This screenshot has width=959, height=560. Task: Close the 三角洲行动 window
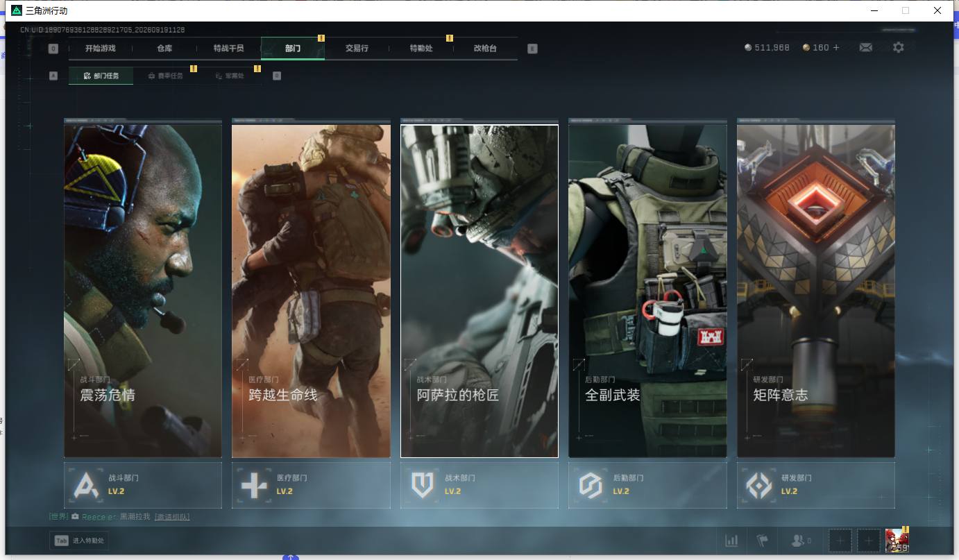tap(937, 10)
